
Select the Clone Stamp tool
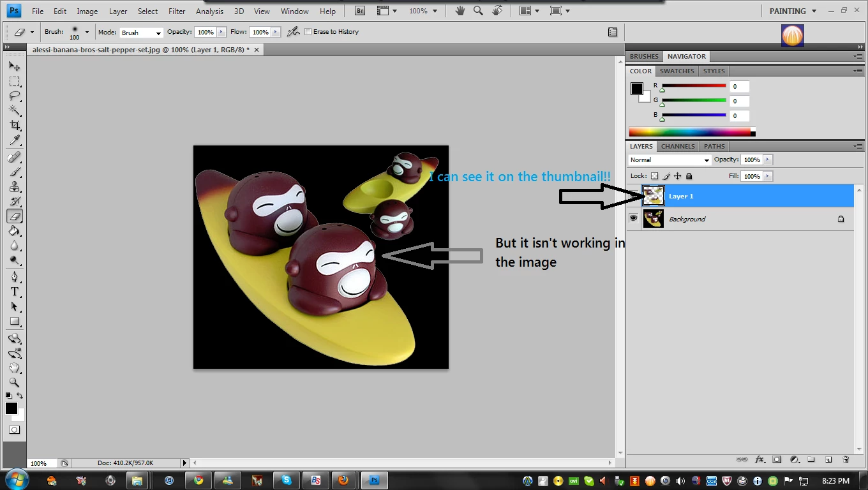tap(14, 187)
